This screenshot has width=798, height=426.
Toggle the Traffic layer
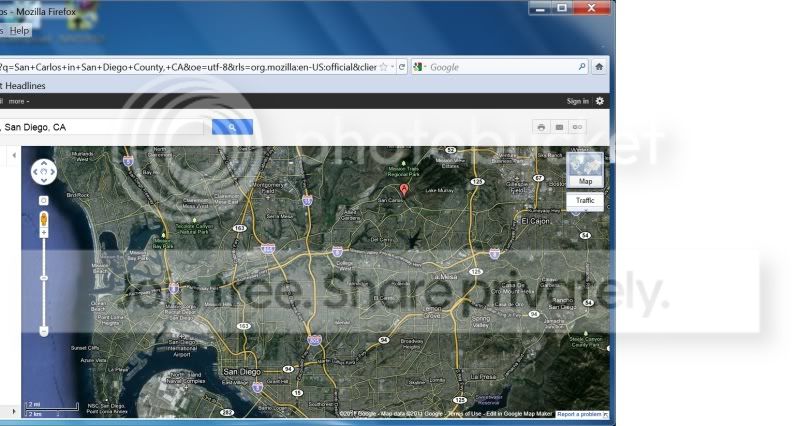(x=586, y=201)
